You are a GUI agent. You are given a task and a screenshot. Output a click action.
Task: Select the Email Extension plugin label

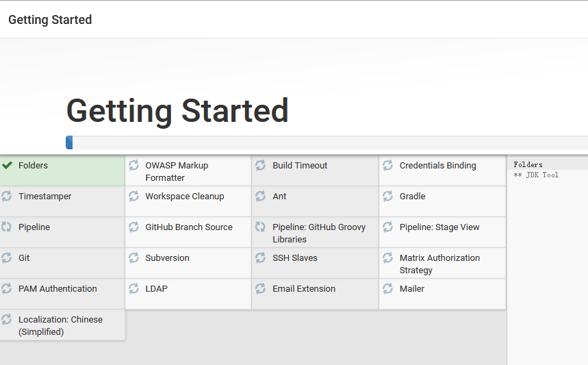pos(304,288)
